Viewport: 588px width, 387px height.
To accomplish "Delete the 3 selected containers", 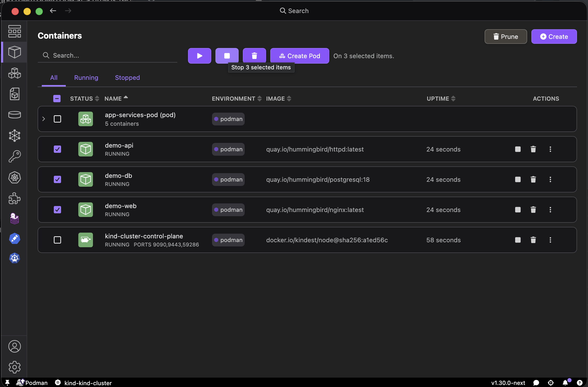I will click(254, 56).
